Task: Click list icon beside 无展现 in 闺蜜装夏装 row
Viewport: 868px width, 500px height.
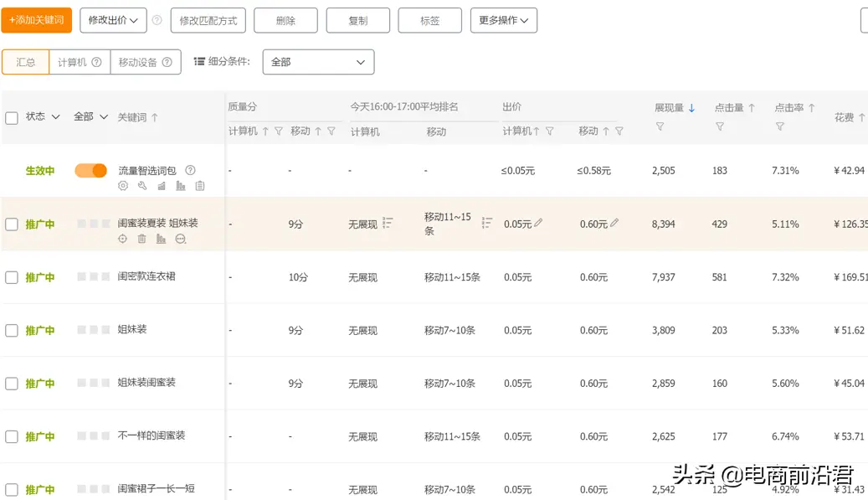Action: [x=388, y=223]
